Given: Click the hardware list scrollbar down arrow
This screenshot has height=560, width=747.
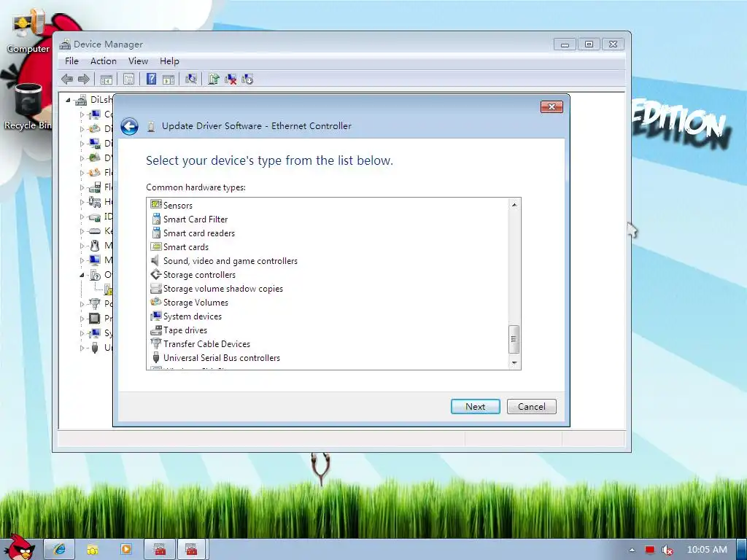Looking at the screenshot, I should coord(514,363).
